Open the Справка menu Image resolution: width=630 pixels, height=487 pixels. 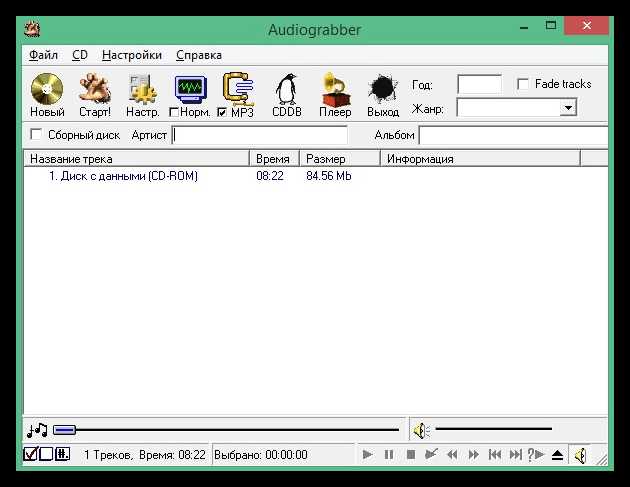199,55
